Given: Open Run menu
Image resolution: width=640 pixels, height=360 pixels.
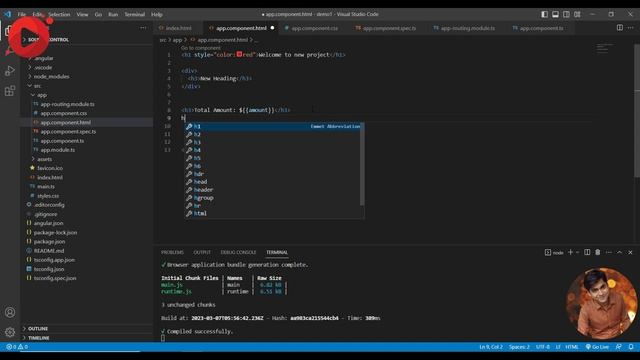Looking at the screenshot, I should pos(113,14).
